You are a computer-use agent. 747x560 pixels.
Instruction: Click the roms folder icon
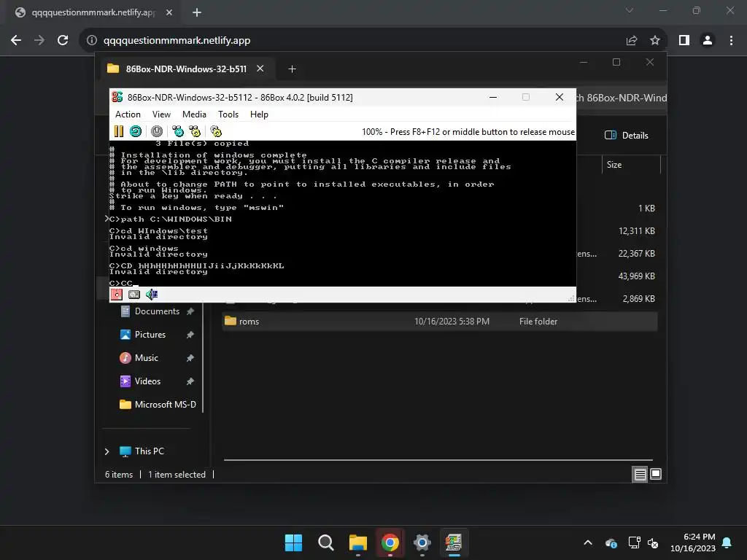click(x=231, y=321)
